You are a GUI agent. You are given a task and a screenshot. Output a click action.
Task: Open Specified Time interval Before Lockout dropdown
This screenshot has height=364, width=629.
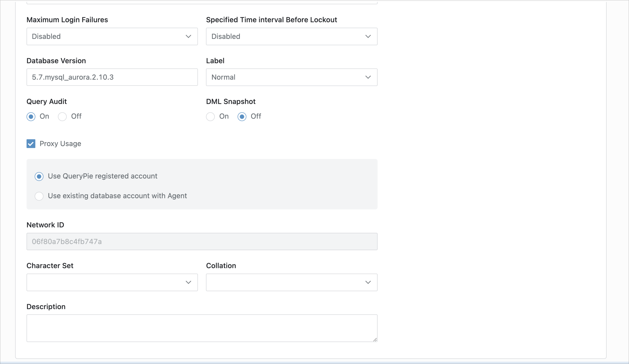click(x=292, y=36)
